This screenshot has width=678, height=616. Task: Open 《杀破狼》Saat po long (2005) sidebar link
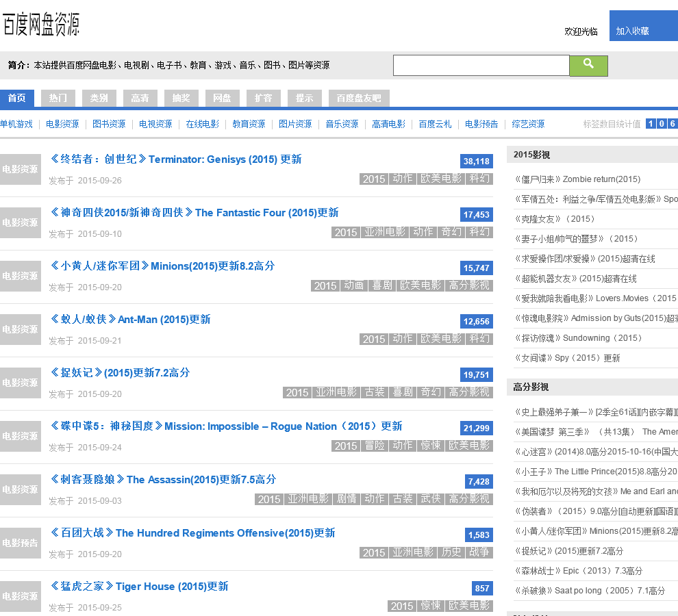pyautogui.click(x=590, y=591)
